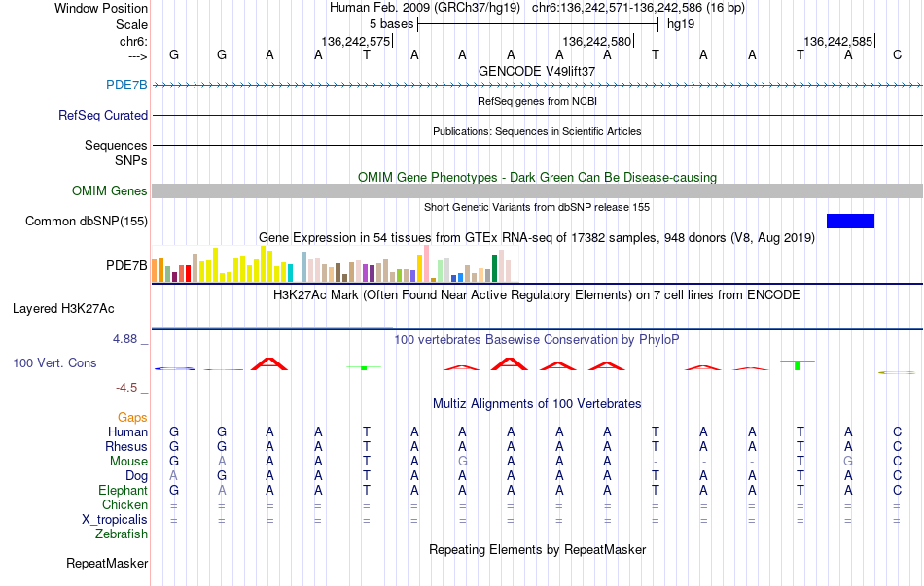Click the Multiz Alignments of 100 Vertebrates title
Image resolution: width=924 pixels, height=586 pixels.
click(x=537, y=404)
